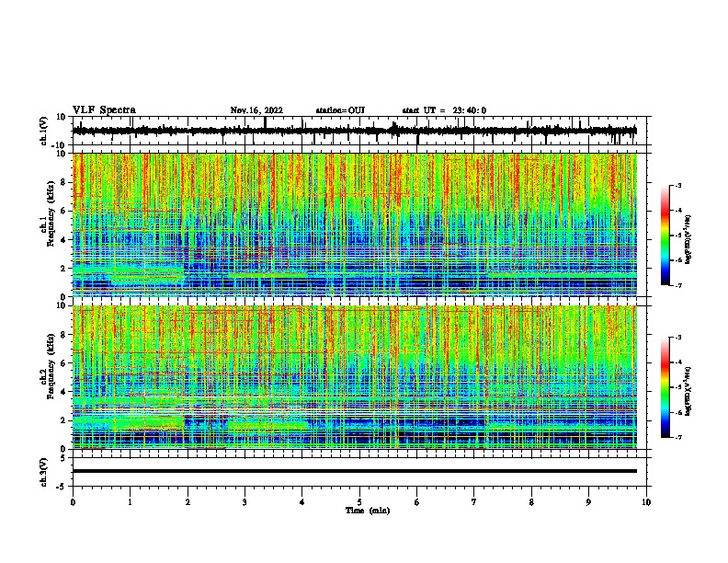
Task: Click the "6" tick on the time axis
Action: point(416,502)
